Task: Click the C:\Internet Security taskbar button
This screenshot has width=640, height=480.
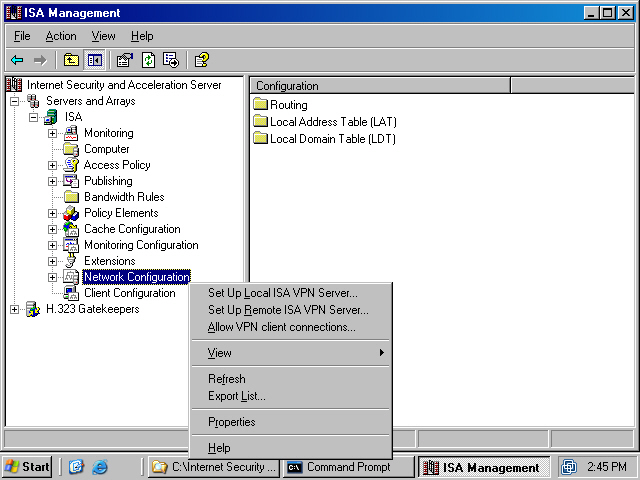Action: click(x=213, y=467)
